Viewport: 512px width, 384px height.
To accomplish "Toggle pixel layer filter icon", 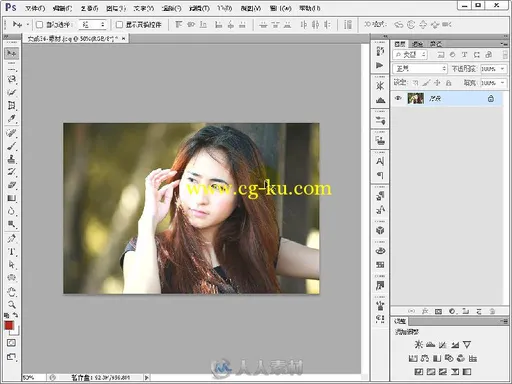I will [441, 55].
